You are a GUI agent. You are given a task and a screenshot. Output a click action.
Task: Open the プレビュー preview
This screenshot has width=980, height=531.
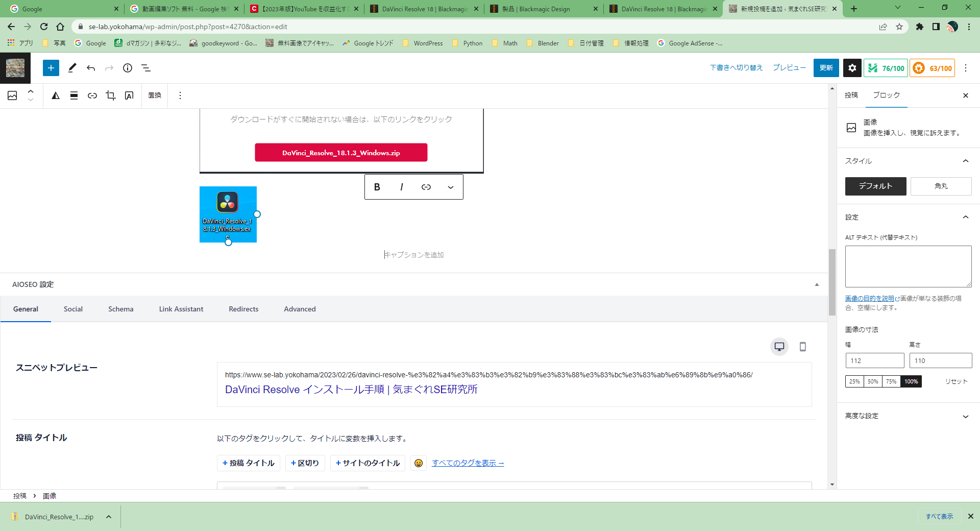(x=789, y=68)
